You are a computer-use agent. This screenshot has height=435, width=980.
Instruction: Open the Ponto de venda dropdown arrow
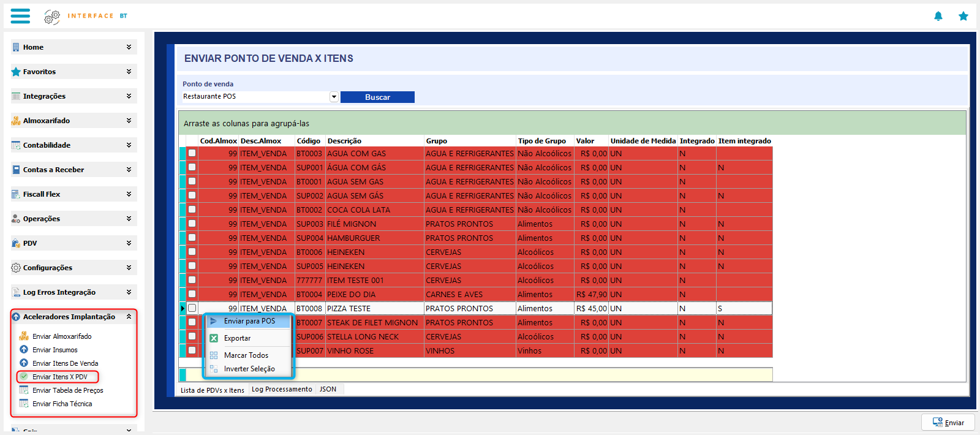click(334, 97)
